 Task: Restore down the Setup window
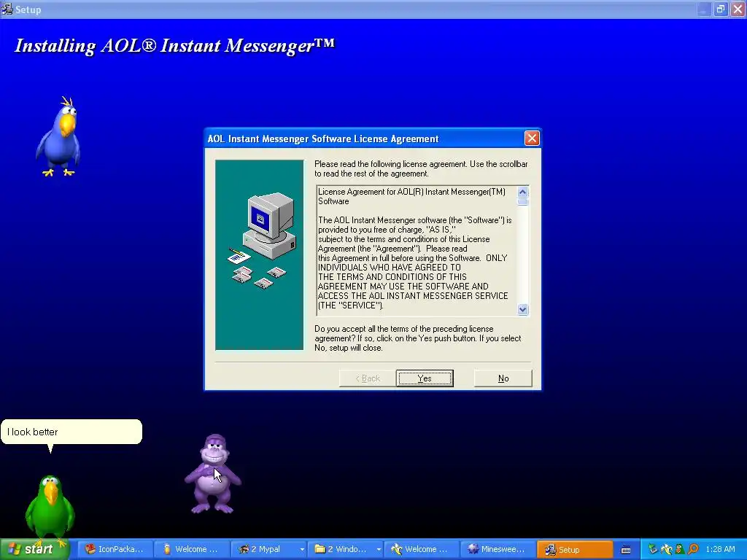(x=720, y=9)
